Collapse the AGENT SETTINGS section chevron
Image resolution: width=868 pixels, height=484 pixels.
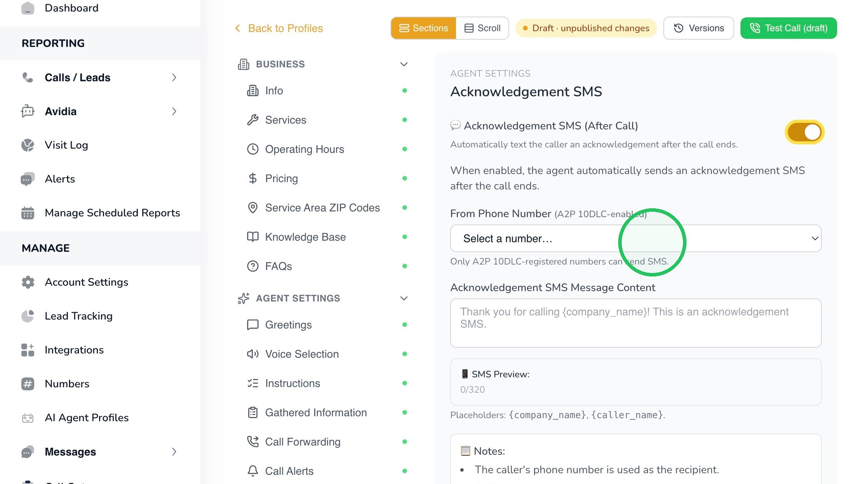click(404, 298)
